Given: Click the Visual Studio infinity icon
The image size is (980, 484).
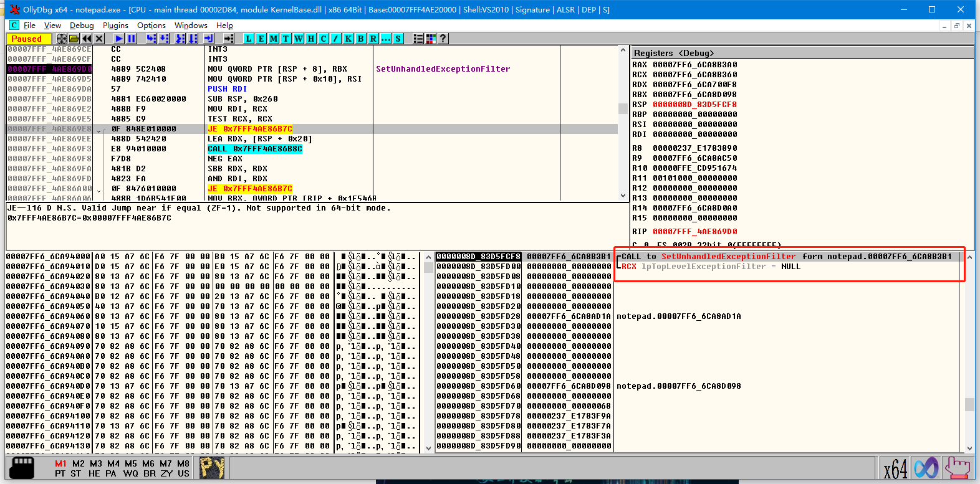Looking at the screenshot, I should point(926,468).
